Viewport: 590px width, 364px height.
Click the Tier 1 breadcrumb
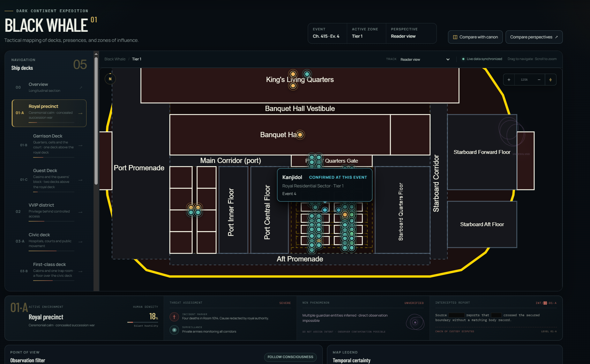pos(136,59)
